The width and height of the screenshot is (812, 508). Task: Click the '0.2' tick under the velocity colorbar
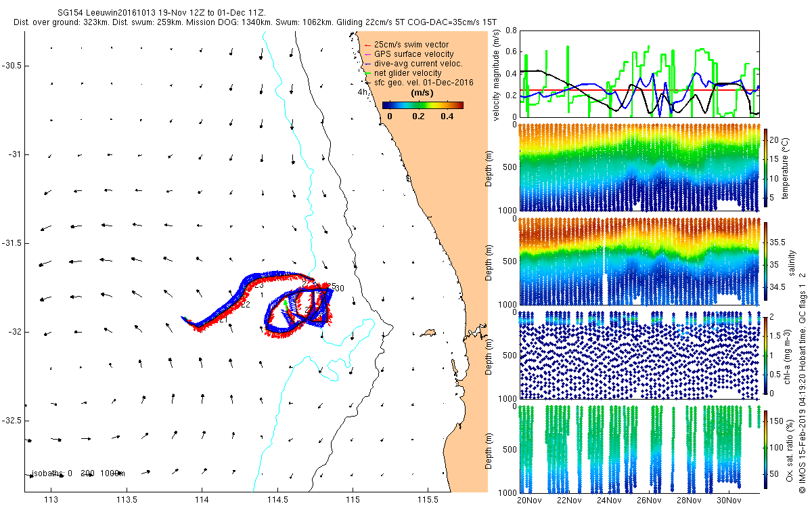coord(418,116)
